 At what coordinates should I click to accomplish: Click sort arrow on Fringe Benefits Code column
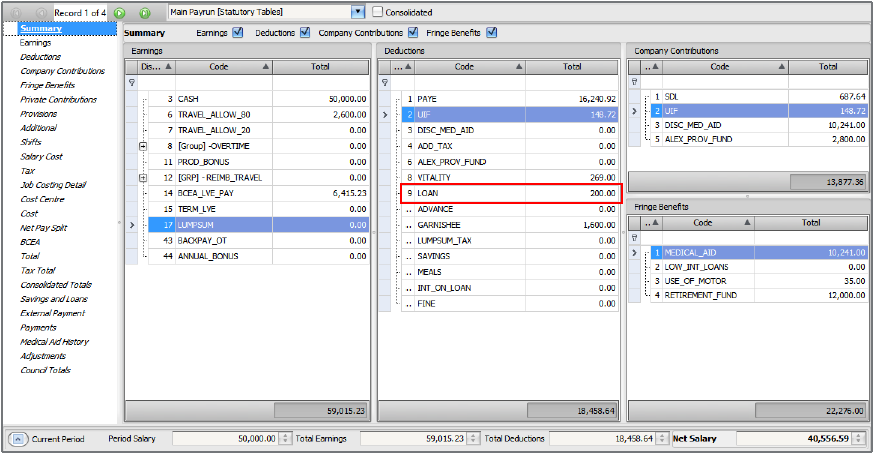click(x=747, y=222)
